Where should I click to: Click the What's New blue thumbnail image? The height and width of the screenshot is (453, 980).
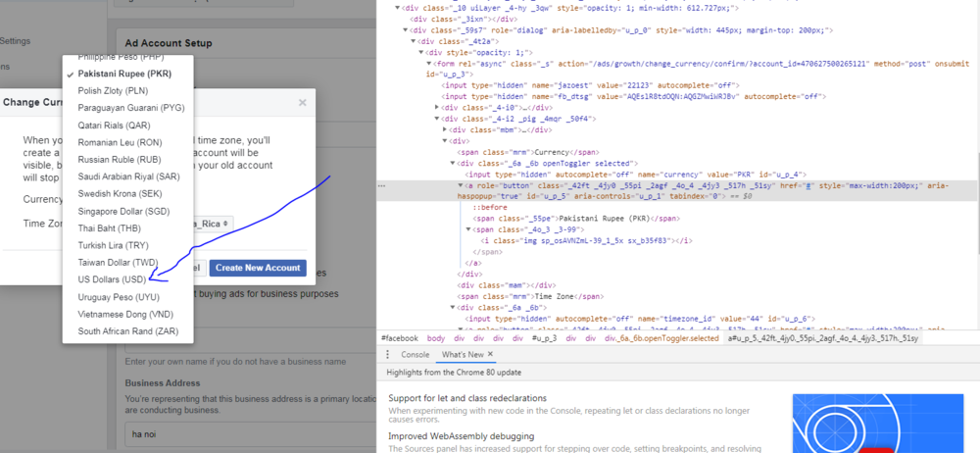[x=878, y=423]
